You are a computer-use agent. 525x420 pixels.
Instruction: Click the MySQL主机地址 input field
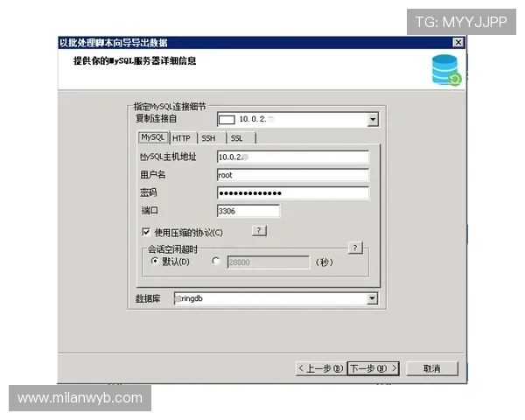coord(292,157)
